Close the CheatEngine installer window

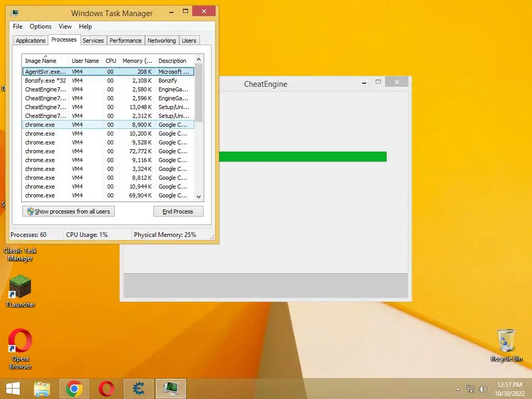(396, 82)
